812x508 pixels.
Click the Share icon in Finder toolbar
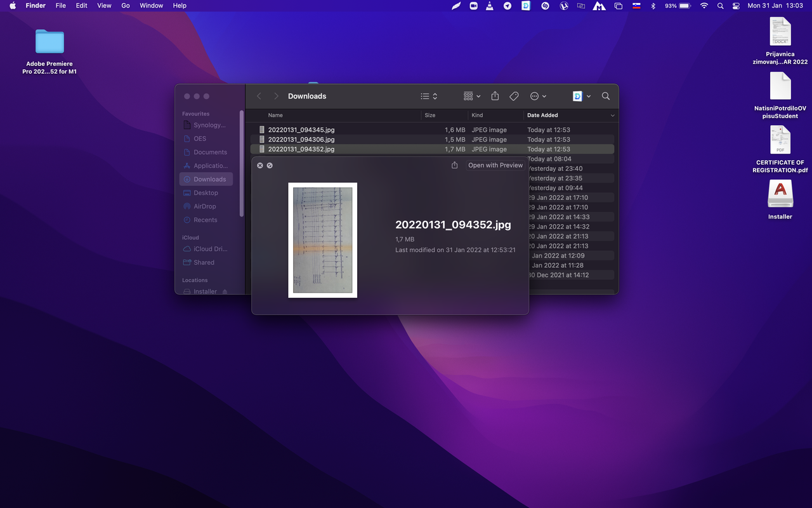pyautogui.click(x=495, y=96)
